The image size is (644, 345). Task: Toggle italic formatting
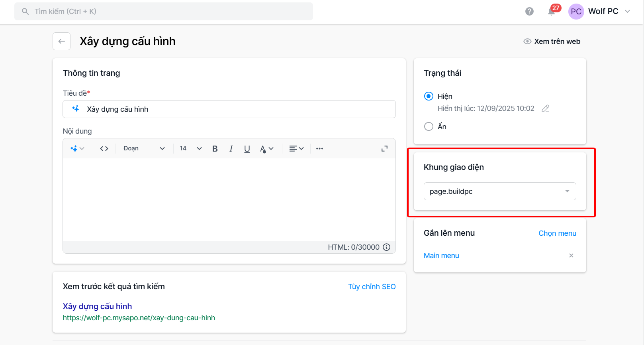click(x=231, y=148)
